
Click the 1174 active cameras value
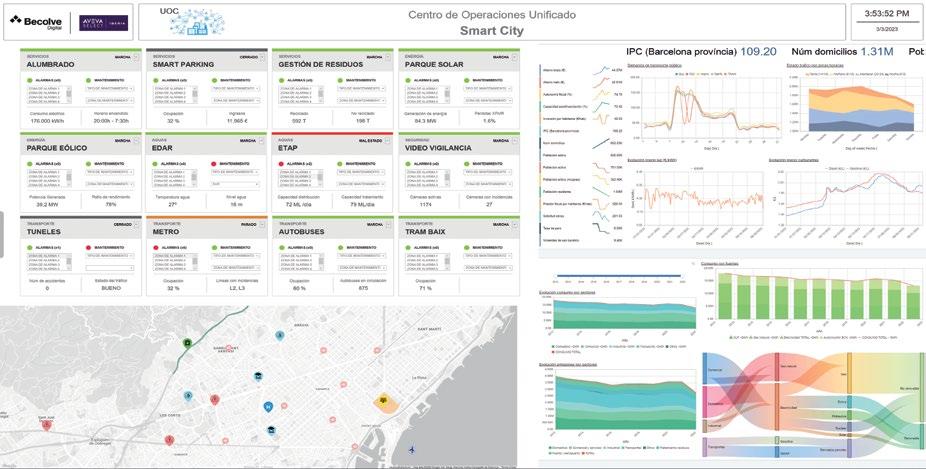(425, 204)
